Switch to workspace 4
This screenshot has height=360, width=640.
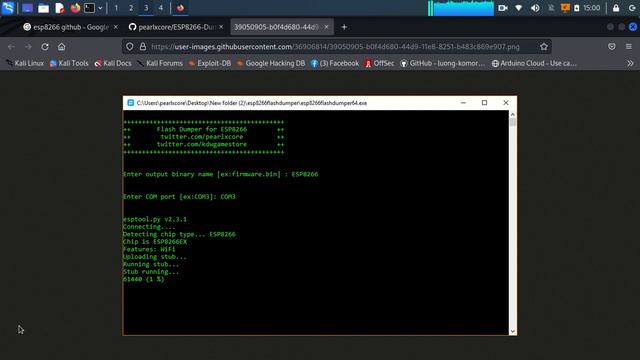click(x=160, y=8)
